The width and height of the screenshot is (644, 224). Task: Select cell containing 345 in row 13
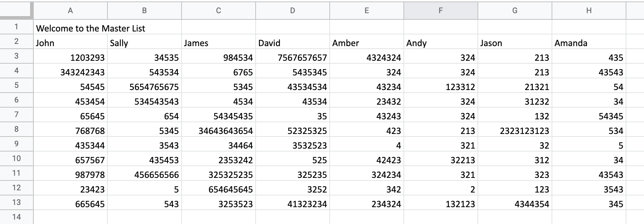click(x=589, y=203)
